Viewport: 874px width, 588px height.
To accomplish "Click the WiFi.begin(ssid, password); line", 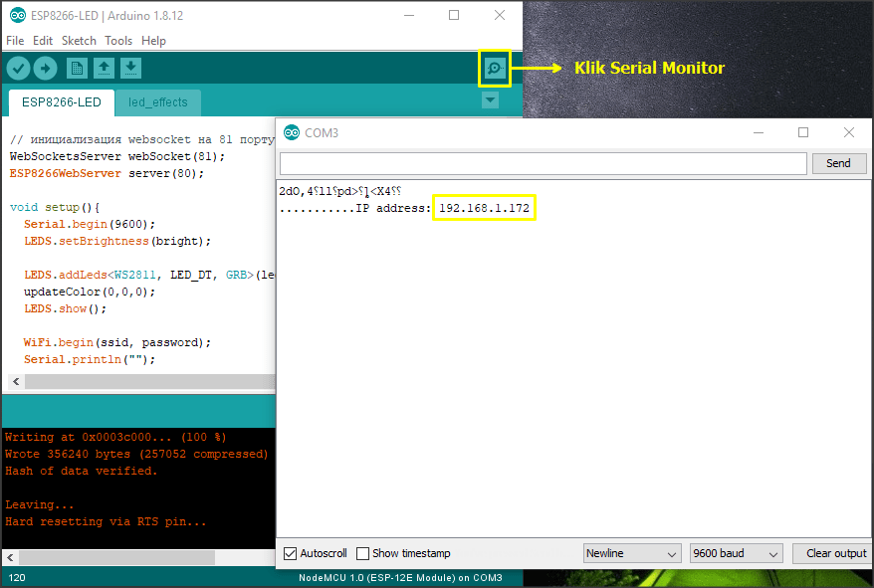I will (117, 342).
